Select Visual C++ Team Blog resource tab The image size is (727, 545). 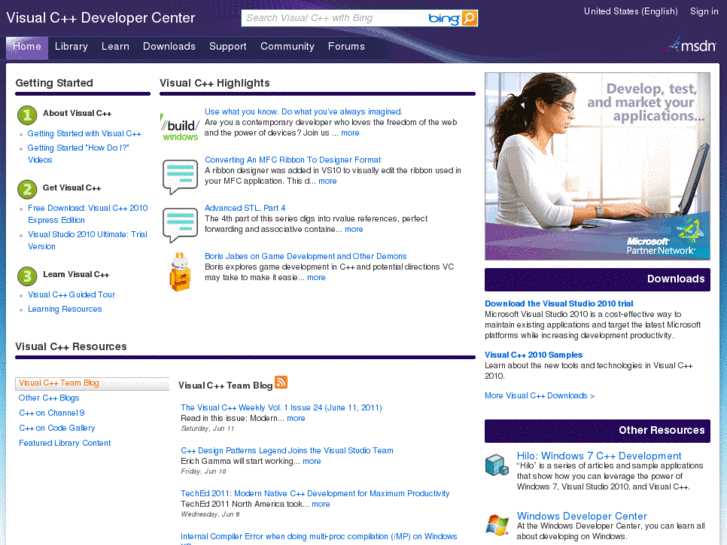click(92, 383)
